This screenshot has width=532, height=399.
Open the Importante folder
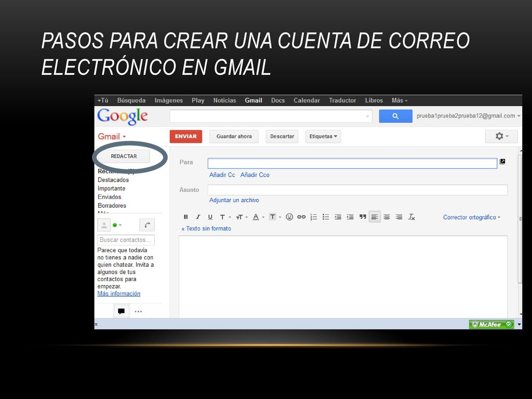coord(111,188)
